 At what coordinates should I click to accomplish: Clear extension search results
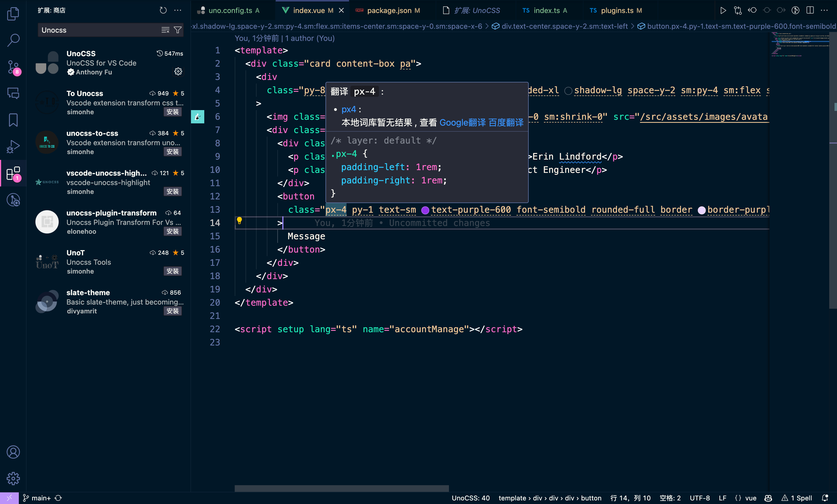click(x=165, y=30)
